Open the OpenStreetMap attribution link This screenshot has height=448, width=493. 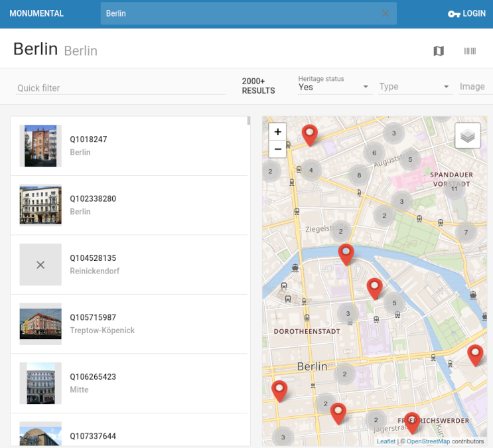click(428, 441)
